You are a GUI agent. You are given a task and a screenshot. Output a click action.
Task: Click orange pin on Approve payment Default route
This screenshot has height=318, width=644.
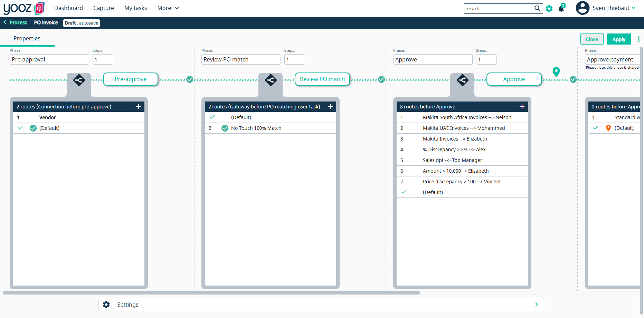coord(608,128)
